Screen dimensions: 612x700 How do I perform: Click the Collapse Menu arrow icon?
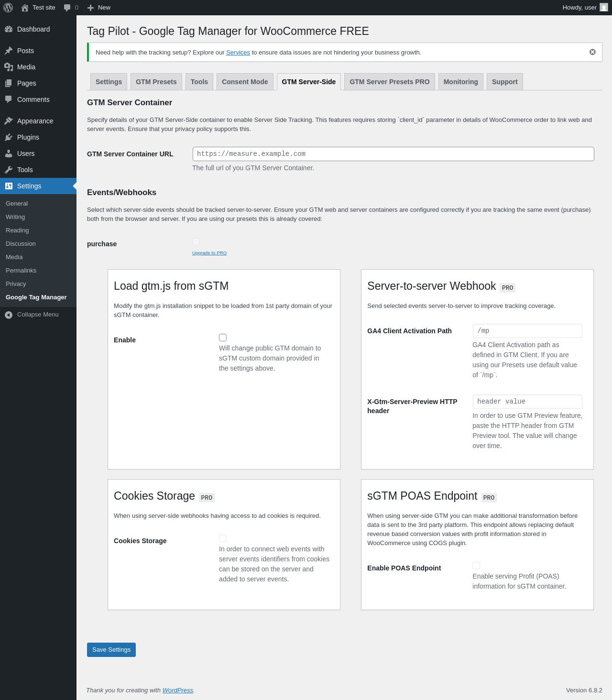(9, 315)
